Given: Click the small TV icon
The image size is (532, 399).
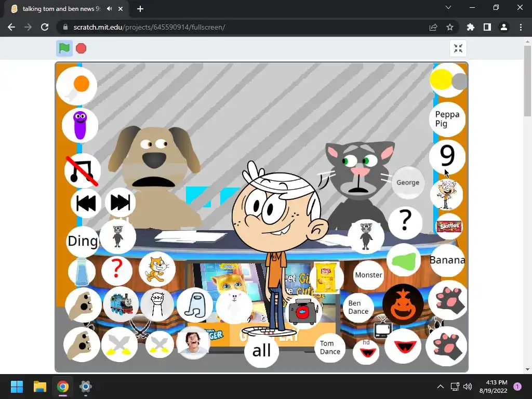Looking at the screenshot, I should [x=383, y=328].
